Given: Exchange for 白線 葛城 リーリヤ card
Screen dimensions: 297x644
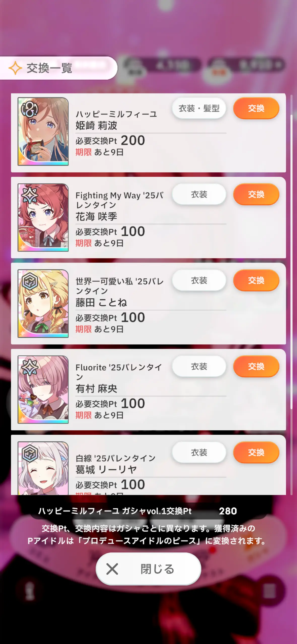Looking at the screenshot, I should click(x=256, y=452).
